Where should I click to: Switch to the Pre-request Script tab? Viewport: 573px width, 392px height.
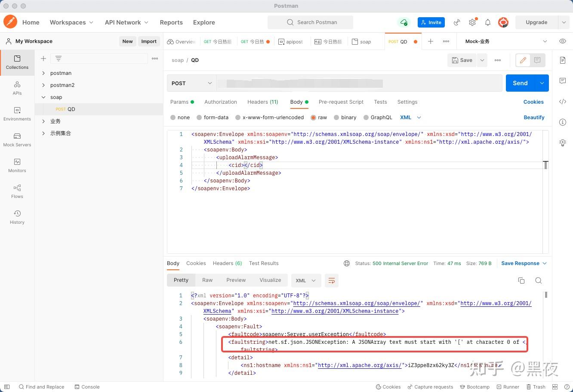click(x=341, y=102)
